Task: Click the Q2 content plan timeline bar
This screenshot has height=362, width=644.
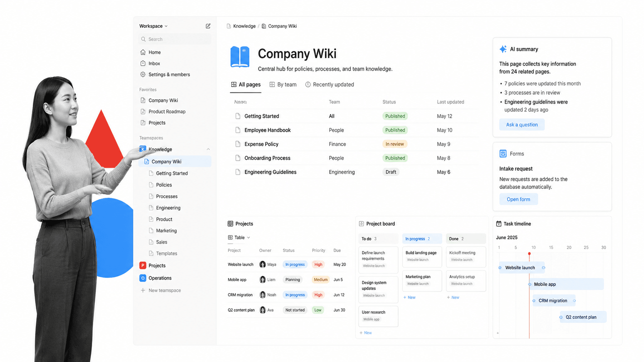Action: coord(583,317)
